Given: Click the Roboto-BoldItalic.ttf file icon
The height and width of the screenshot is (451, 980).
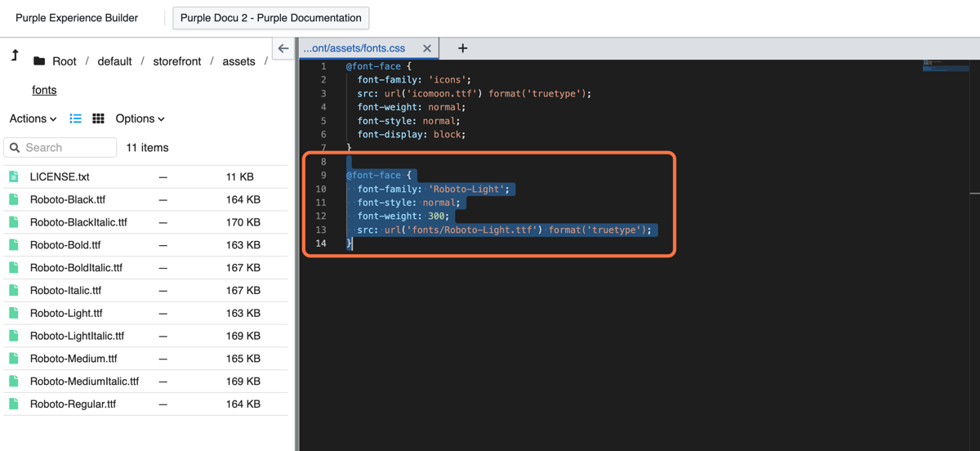Looking at the screenshot, I should [14, 267].
